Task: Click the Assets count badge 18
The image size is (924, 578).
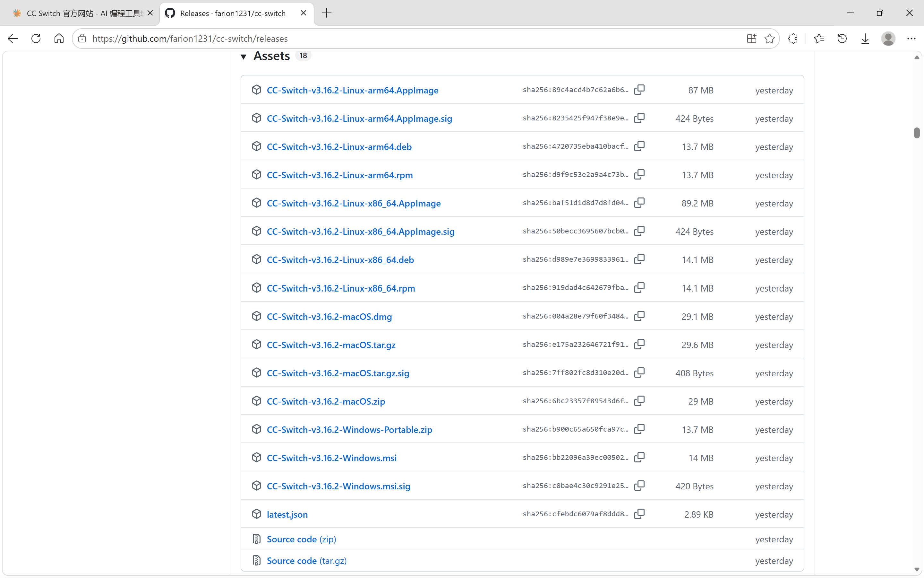Action: 303,56
